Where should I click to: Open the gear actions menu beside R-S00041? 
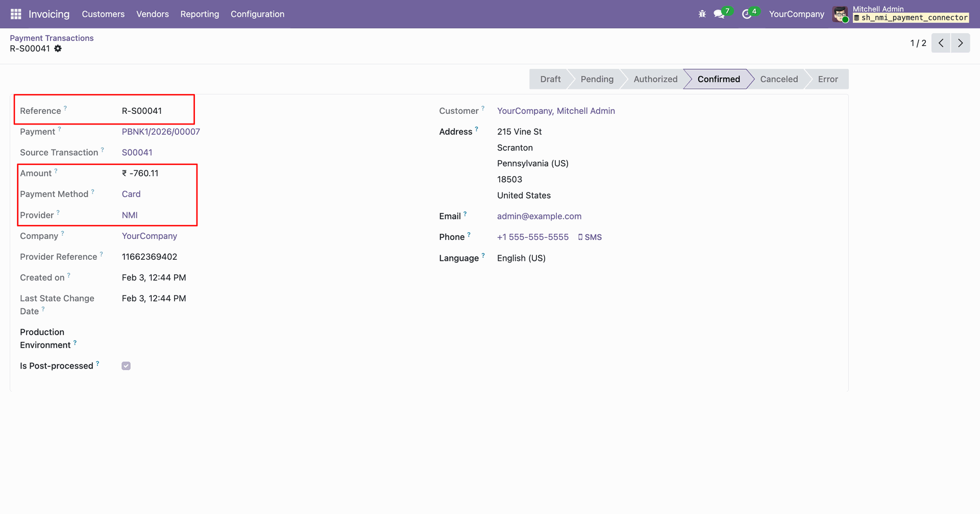58,48
